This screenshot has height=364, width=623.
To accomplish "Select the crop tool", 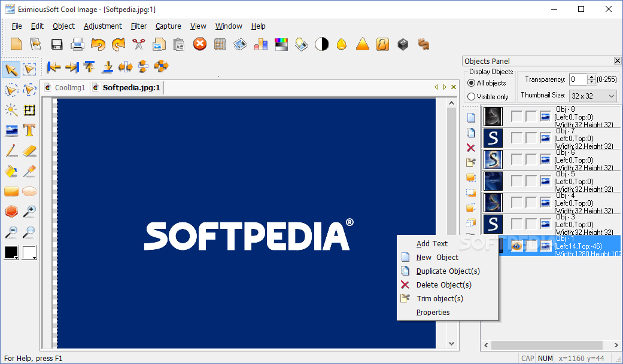I will tap(29, 110).
